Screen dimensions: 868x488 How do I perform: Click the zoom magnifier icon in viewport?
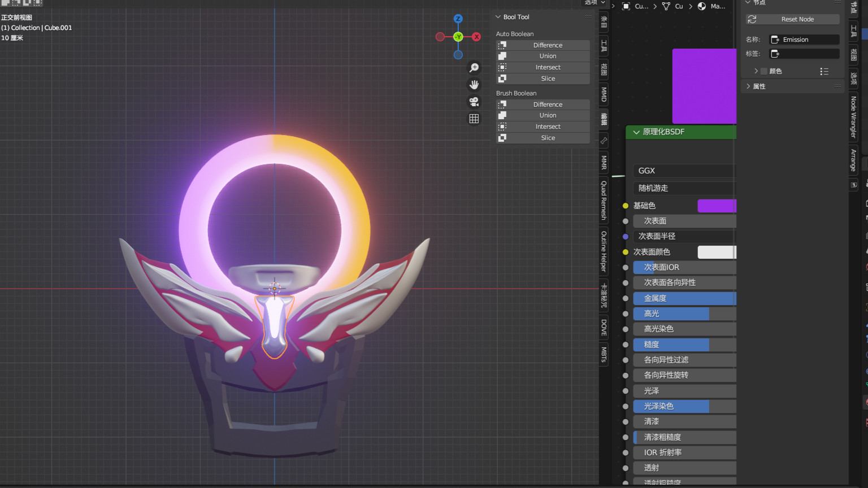(x=474, y=68)
